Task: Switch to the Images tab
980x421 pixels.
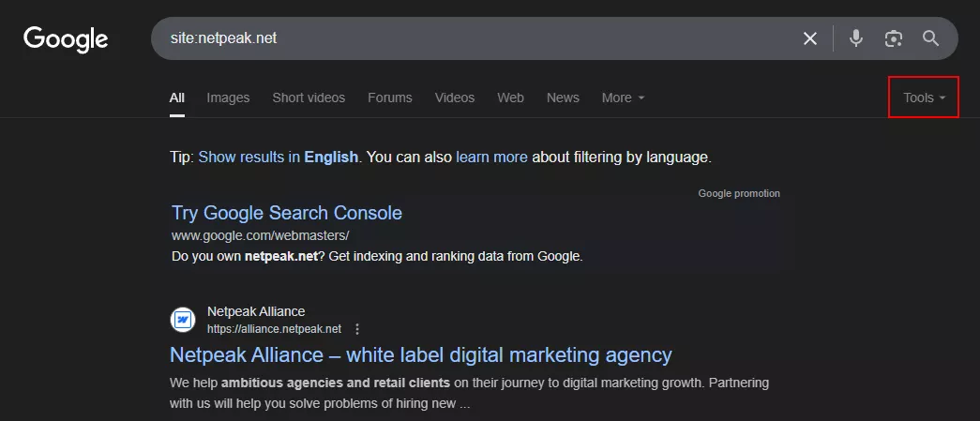Action: pos(228,98)
